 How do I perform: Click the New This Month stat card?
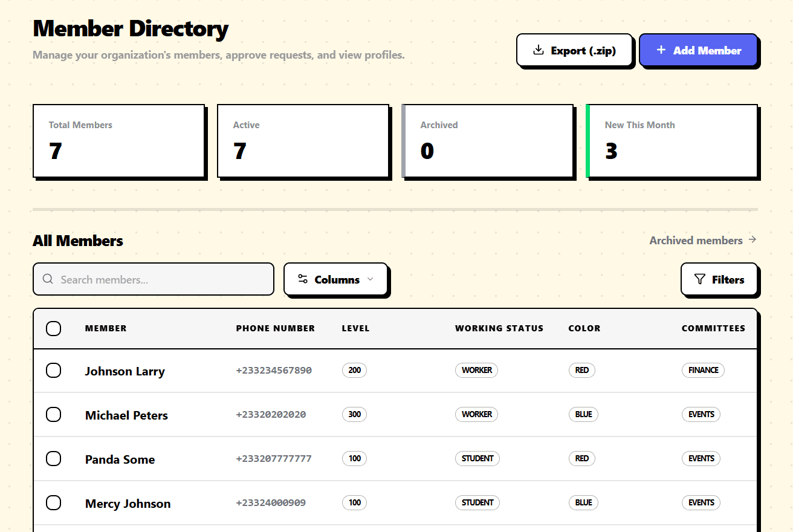pos(672,141)
